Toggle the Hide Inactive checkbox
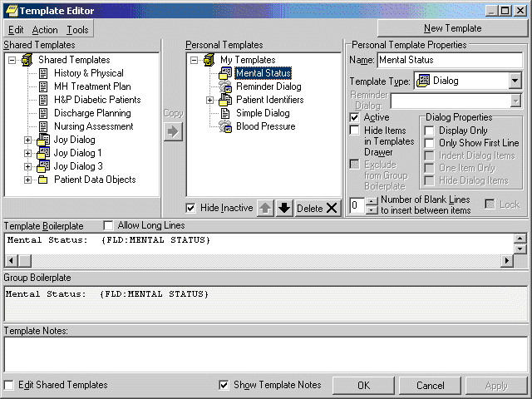 [x=191, y=208]
